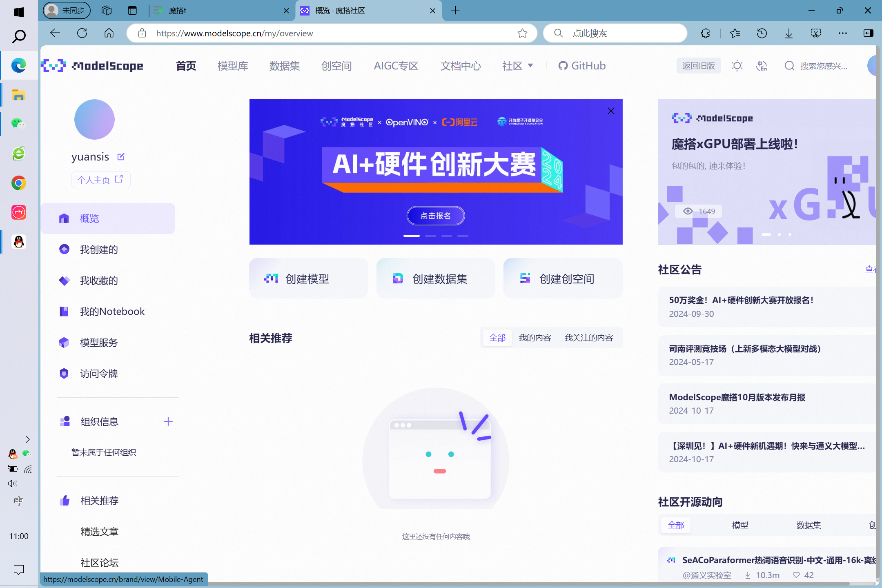This screenshot has width=882, height=588.
Task: Click 创建数据集 card
Action: [x=436, y=278]
